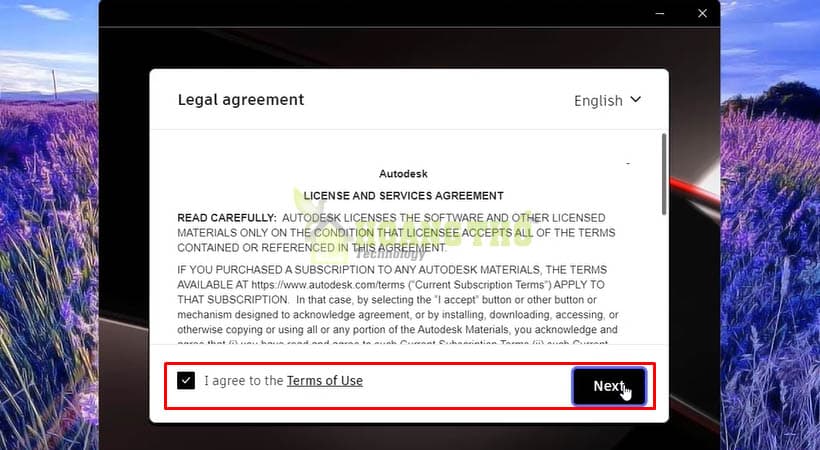The width and height of the screenshot is (820, 450).
Task: Click the license agreement scrollbar thumb
Action: pos(664,174)
